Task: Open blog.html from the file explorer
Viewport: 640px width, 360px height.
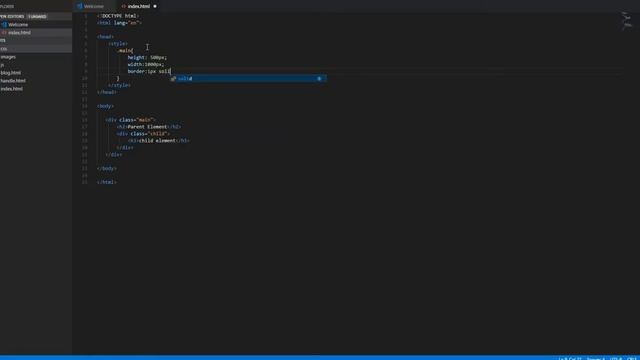Action: 11,73
